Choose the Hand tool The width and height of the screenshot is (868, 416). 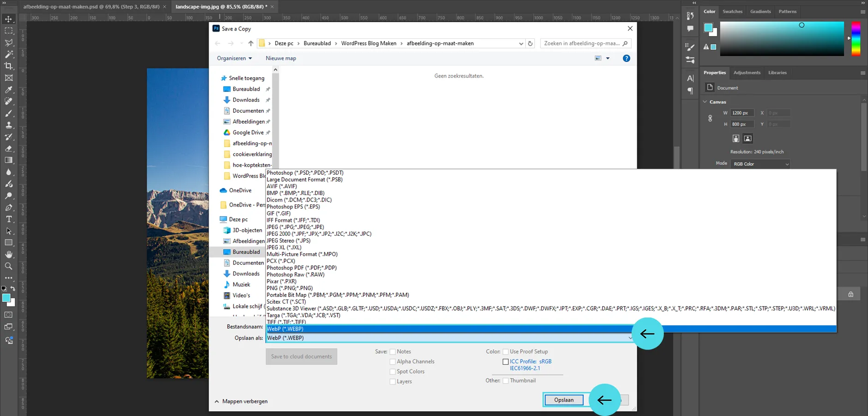tap(9, 254)
